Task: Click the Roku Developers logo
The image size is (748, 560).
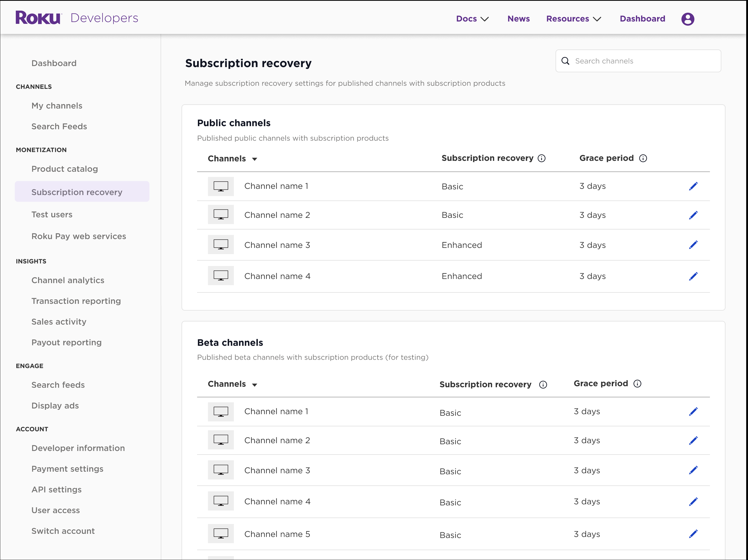Action: [76, 18]
